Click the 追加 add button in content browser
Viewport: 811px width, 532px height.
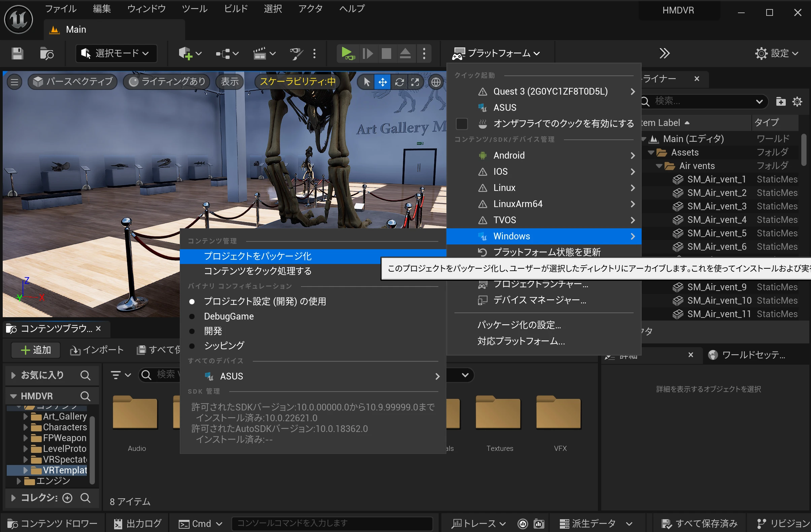(36, 350)
